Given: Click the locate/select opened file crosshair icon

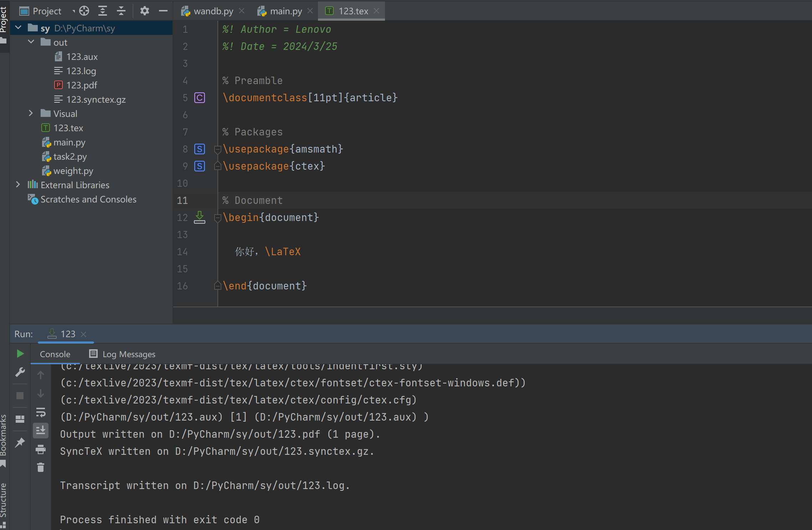Looking at the screenshot, I should pos(84,11).
